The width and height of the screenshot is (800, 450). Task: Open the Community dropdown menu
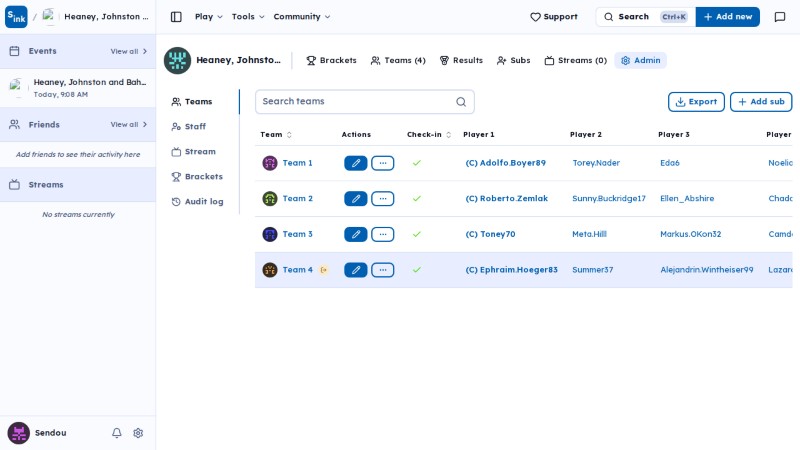click(302, 17)
